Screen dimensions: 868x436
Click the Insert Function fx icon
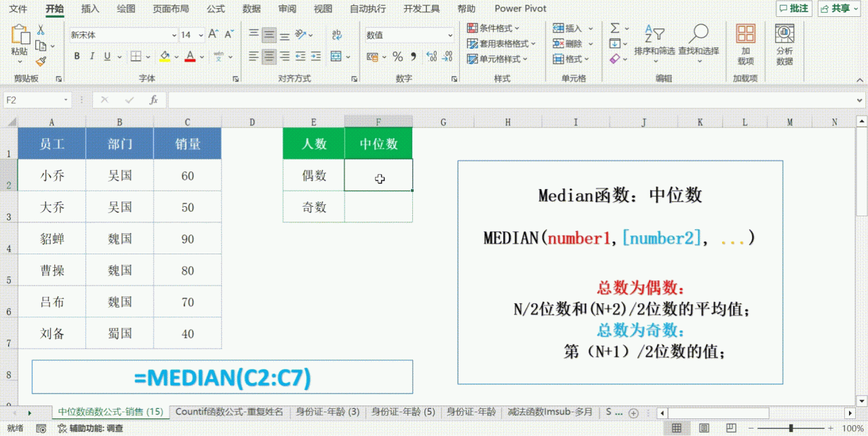(154, 100)
